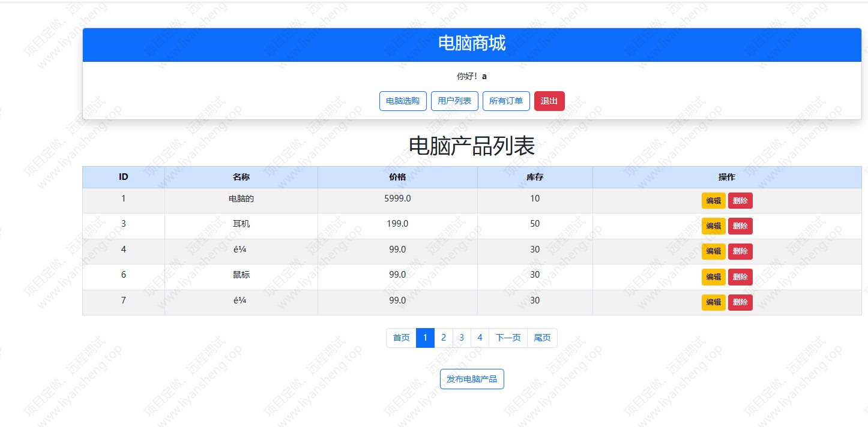Click 编辑 in the 耳机 row
The width and height of the screenshot is (868, 427).
click(x=714, y=226)
